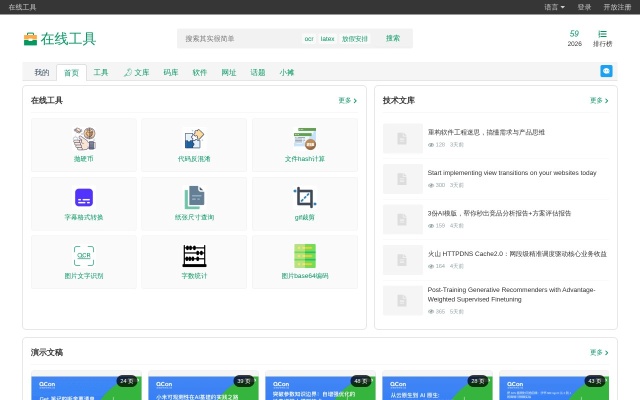Screen dimensions: 640x400
Task: Open the 登录 login link
Action: 584,7
